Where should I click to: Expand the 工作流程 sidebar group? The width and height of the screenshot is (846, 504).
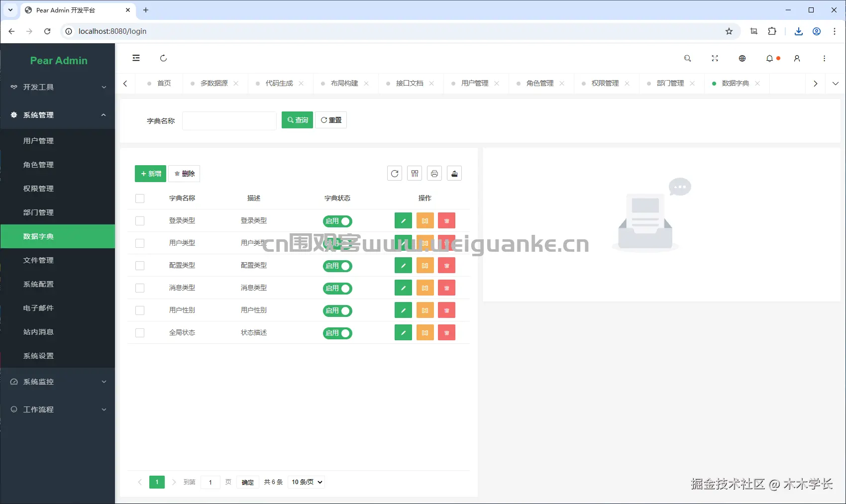(58, 409)
